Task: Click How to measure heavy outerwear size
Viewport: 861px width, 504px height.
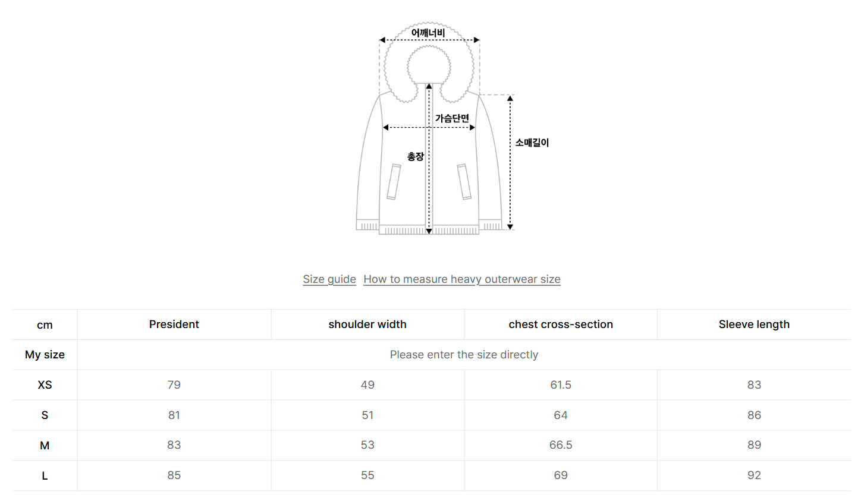Action: coord(462,279)
